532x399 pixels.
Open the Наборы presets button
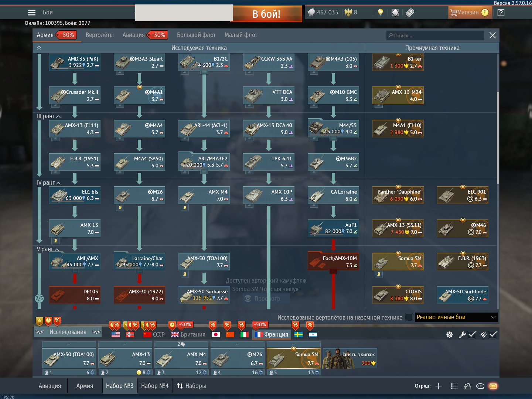point(191,386)
